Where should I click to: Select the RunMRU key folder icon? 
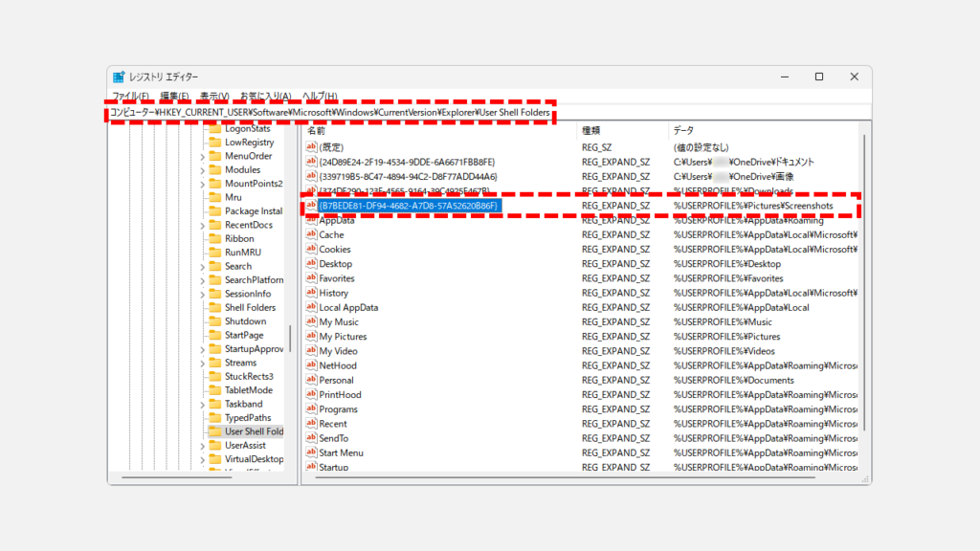[214, 253]
